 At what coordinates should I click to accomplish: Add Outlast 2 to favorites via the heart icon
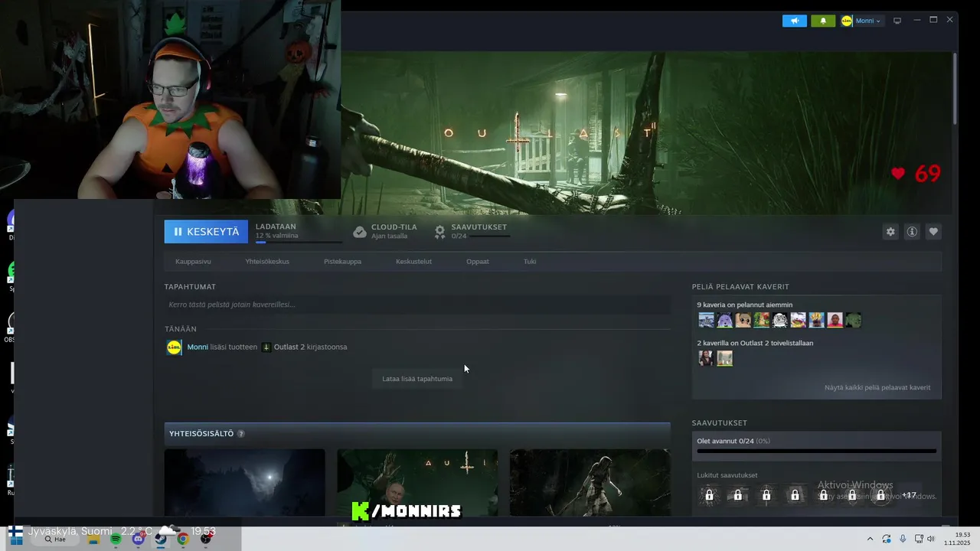click(x=933, y=232)
